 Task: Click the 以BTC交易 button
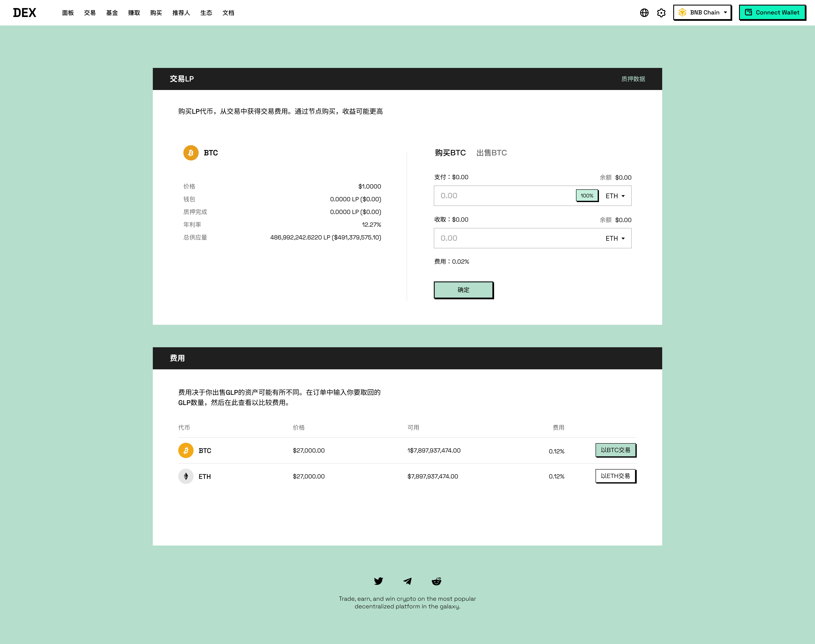(615, 450)
